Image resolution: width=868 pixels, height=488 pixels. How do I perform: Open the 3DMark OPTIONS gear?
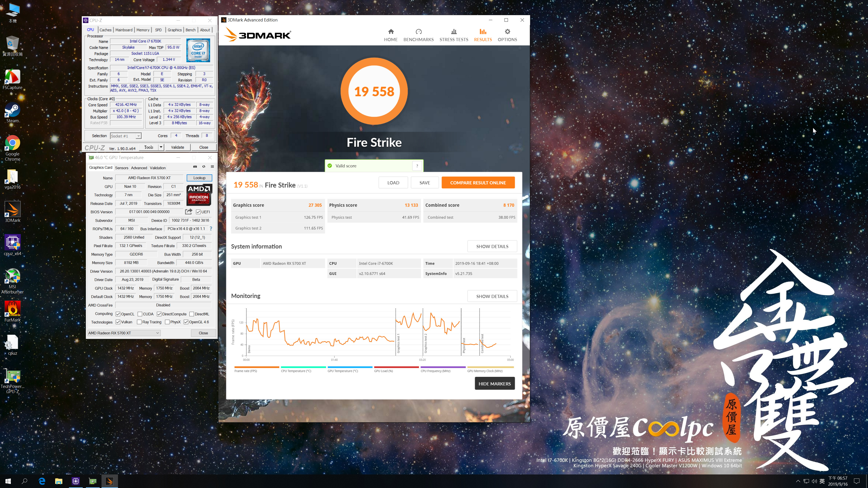507,35
